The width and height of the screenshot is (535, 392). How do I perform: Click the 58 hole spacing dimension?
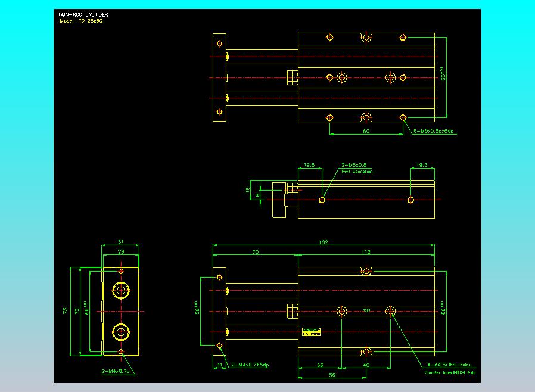[197, 308]
